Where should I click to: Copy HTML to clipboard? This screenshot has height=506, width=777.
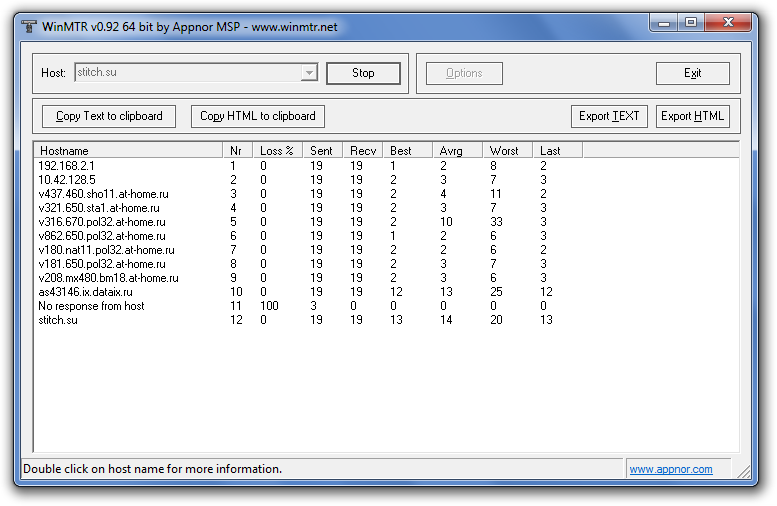(257, 116)
